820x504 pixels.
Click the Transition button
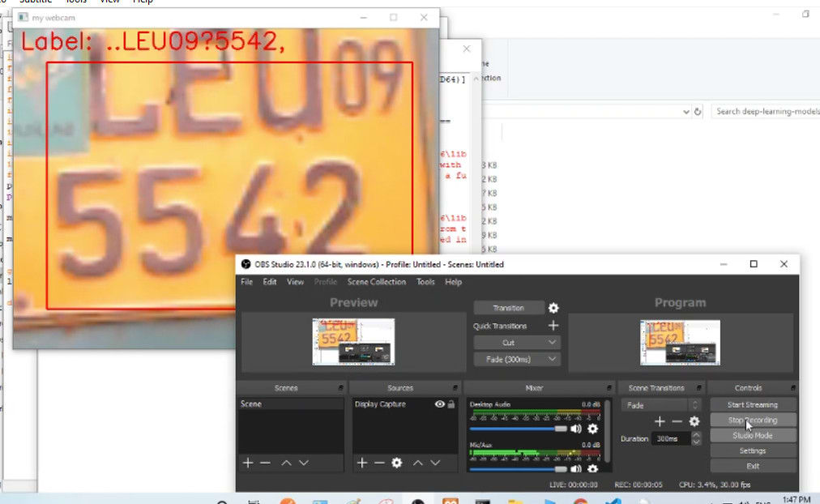508,308
